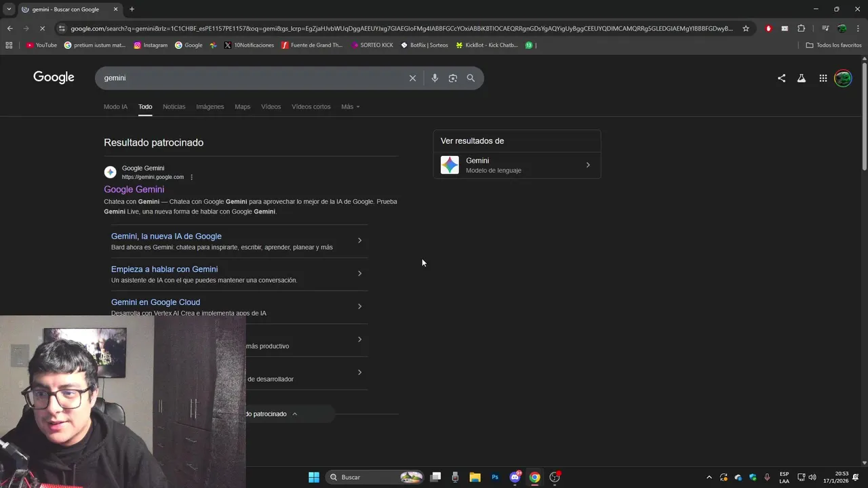This screenshot has height=488, width=868.
Task: Click the 'gemini' search input field
Action: [251, 78]
